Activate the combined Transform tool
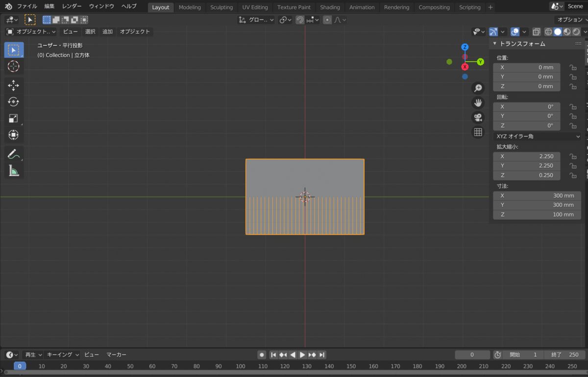Image resolution: width=588 pixels, height=377 pixels. click(14, 135)
